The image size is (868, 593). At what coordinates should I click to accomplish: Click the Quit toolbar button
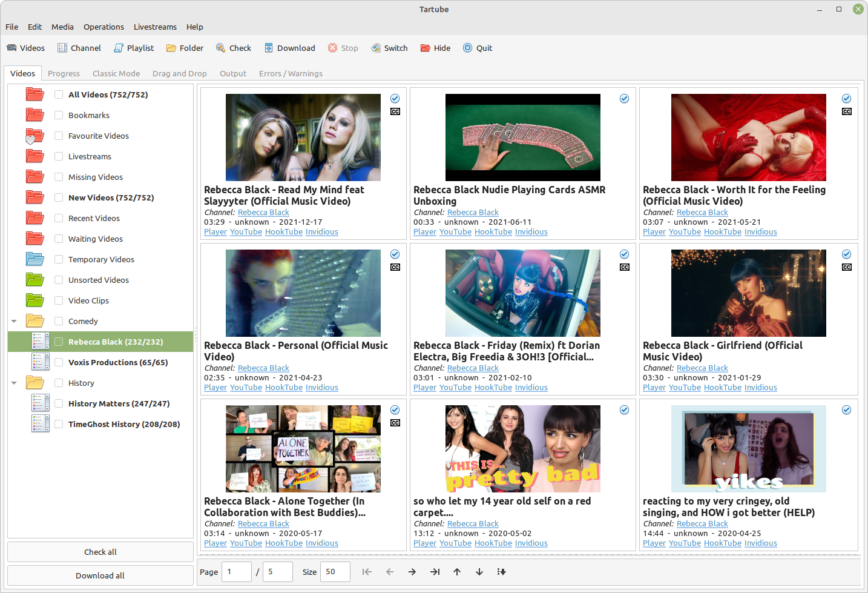pos(478,48)
